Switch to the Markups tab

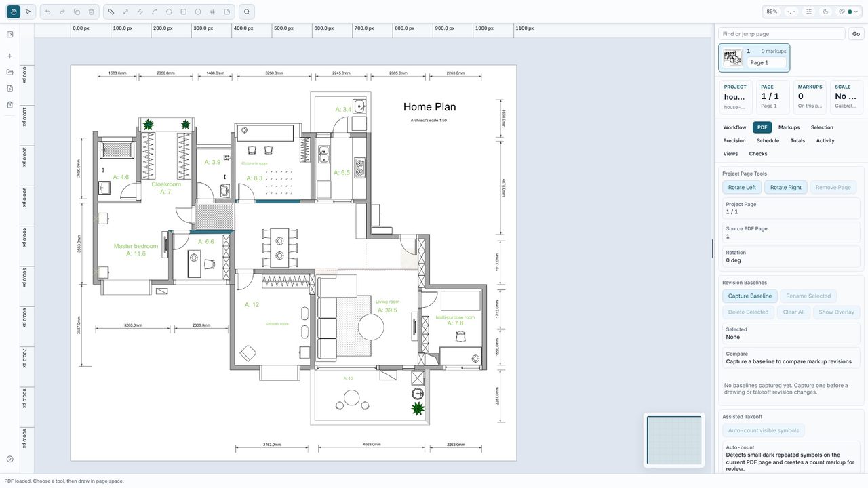789,127
